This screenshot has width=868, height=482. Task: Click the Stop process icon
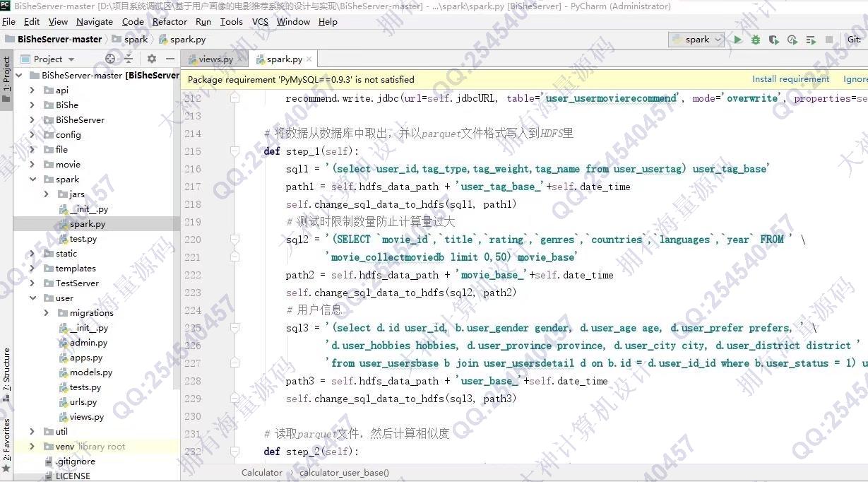pos(829,40)
